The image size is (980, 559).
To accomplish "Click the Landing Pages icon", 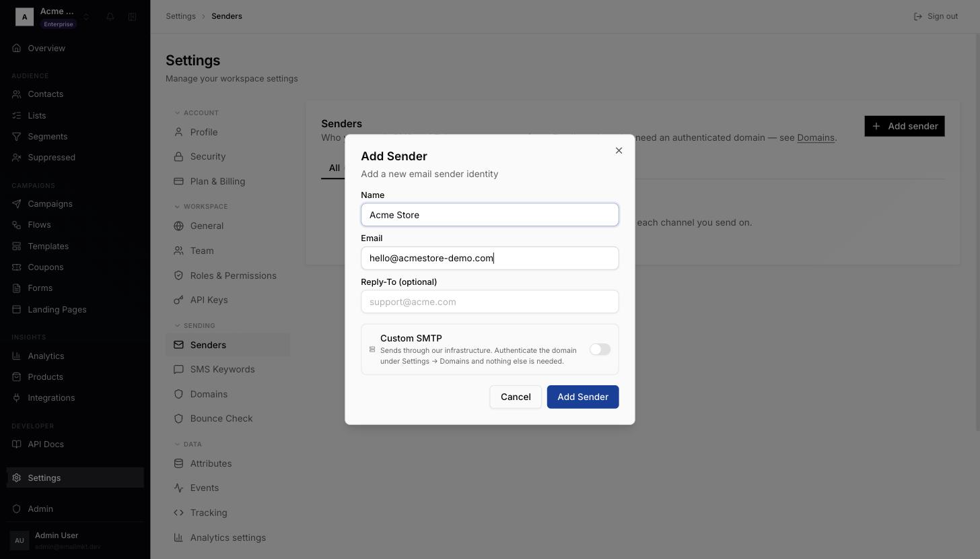I will [x=17, y=309].
